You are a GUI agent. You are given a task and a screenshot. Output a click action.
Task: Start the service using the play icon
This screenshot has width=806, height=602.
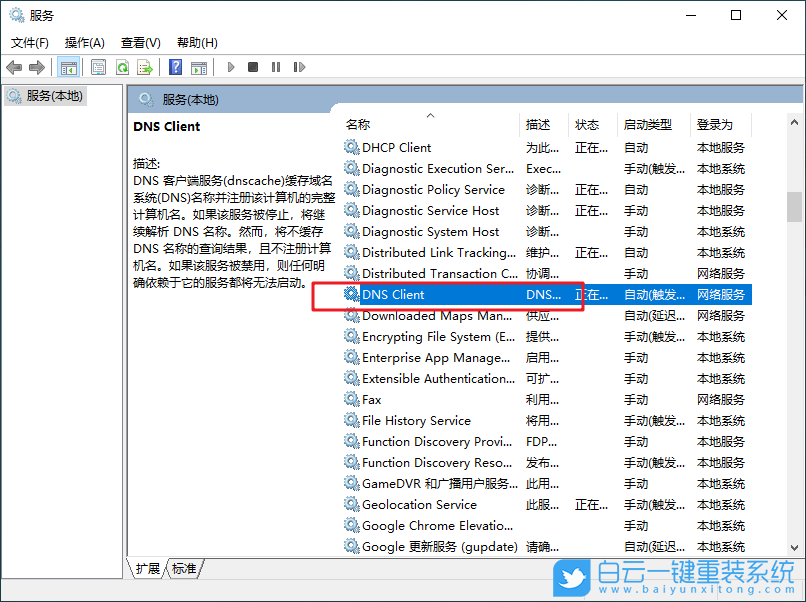click(x=231, y=67)
